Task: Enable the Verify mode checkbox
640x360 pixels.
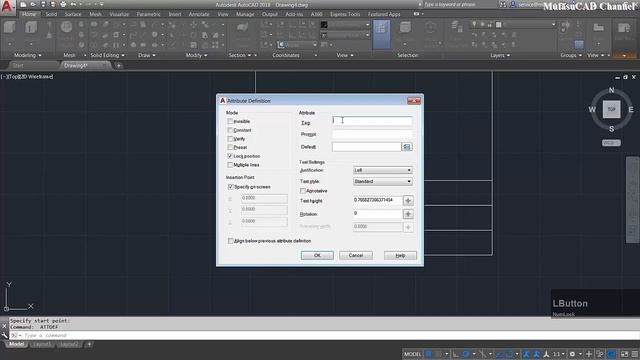Action: (230, 139)
